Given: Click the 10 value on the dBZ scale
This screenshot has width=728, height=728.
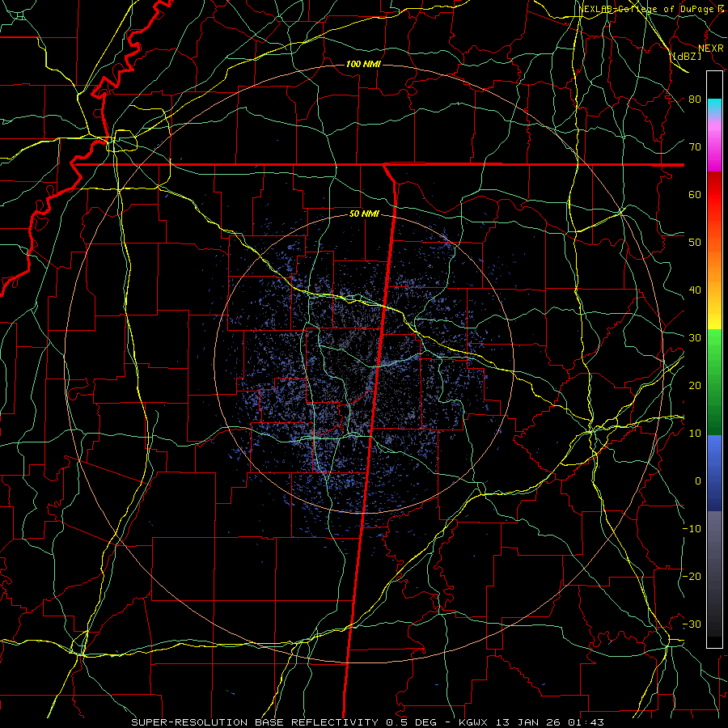Looking at the screenshot, I should [695, 434].
